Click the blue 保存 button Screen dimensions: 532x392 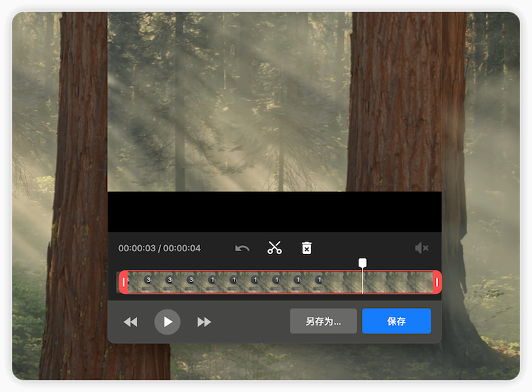pos(396,321)
